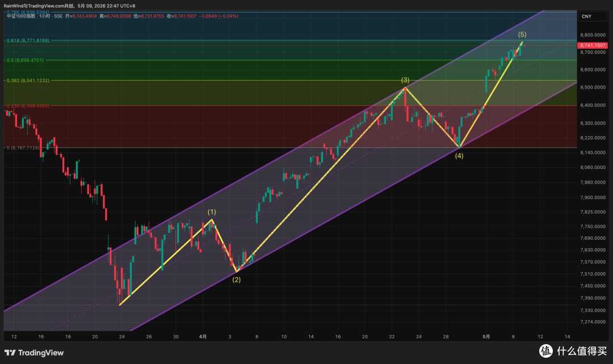Click the 4月 date axis label
This screenshot has height=364, width=613.
pyautogui.click(x=203, y=337)
